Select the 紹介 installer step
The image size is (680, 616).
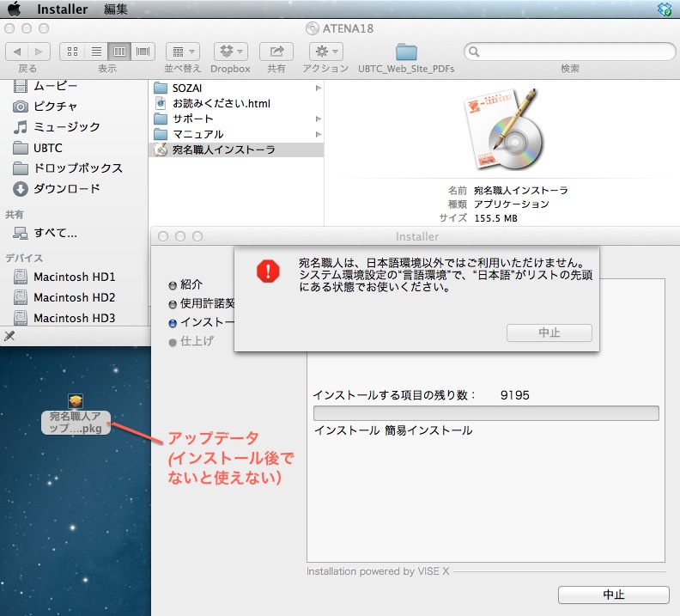[191, 284]
